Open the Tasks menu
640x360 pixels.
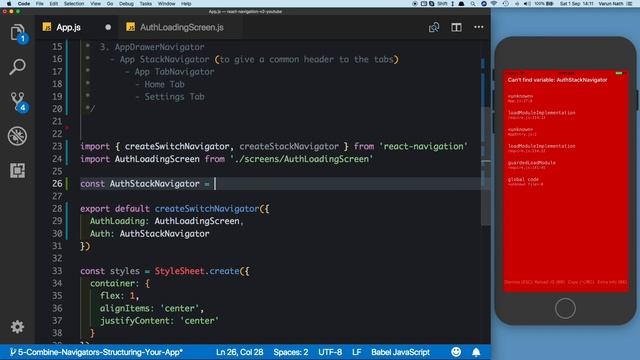(x=146, y=4)
